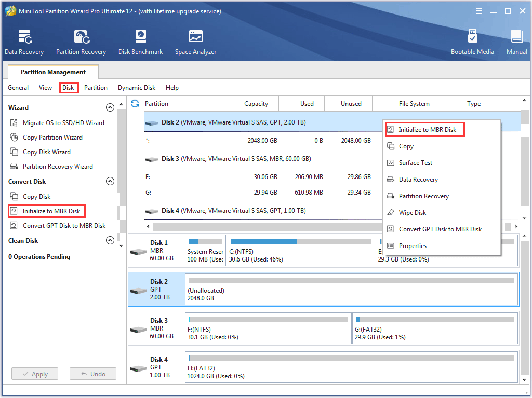The image size is (532, 398).
Task: Click Convert GPT Disk to MBR Disk in sidebar
Action: pos(64,226)
